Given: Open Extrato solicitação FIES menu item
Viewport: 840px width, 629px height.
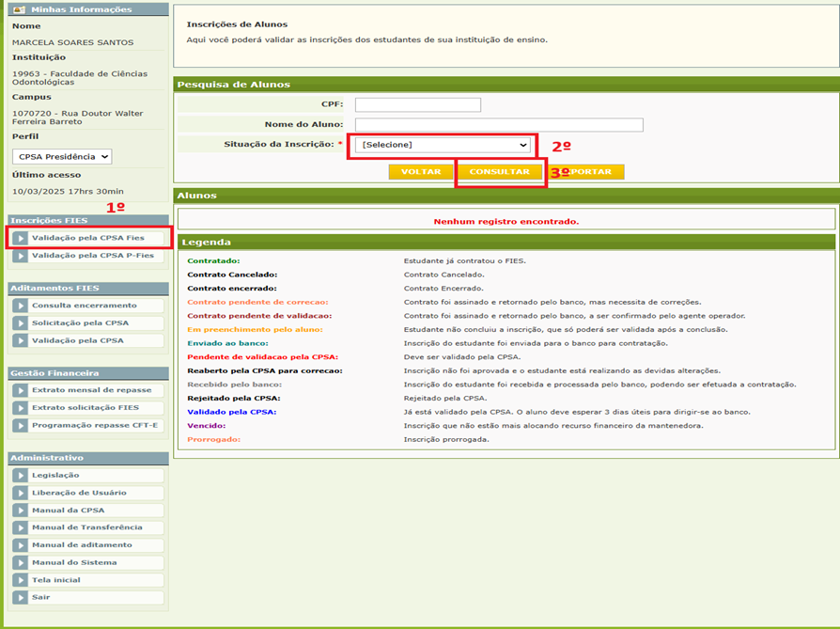Looking at the screenshot, I should [85, 408].
